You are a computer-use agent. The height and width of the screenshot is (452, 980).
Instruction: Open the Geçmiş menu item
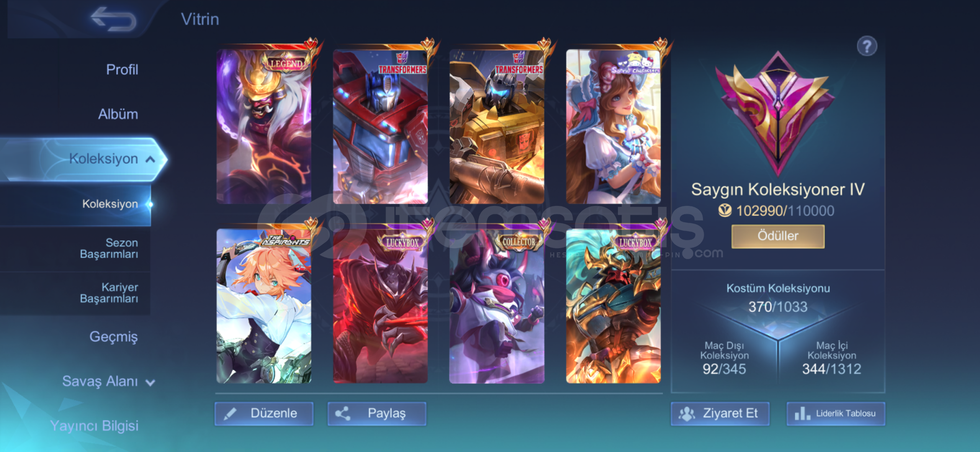click(x=113, y=337)
